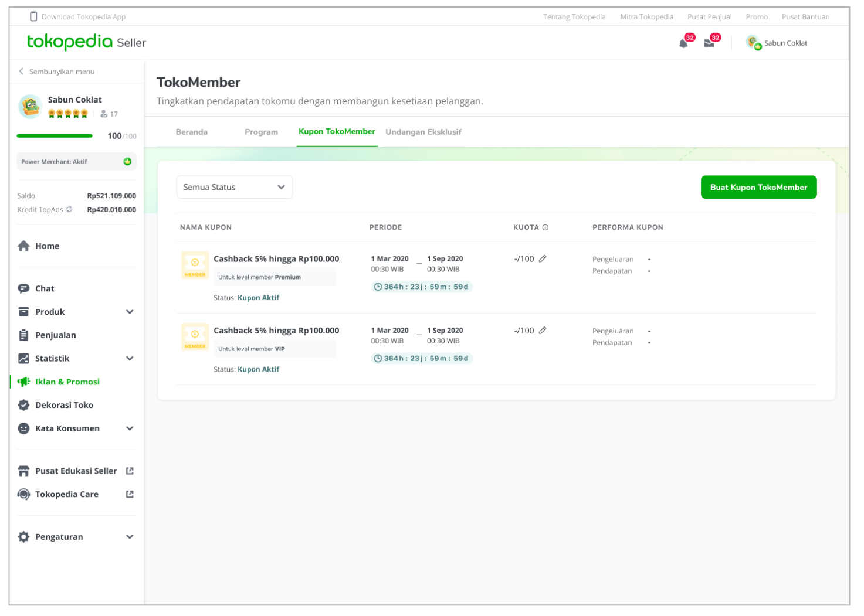The height and width of the screenshot is (616, 864).
Task: Expand the Statistik submenu chevron
Action: pyautogui.click(x=130, y=359)
